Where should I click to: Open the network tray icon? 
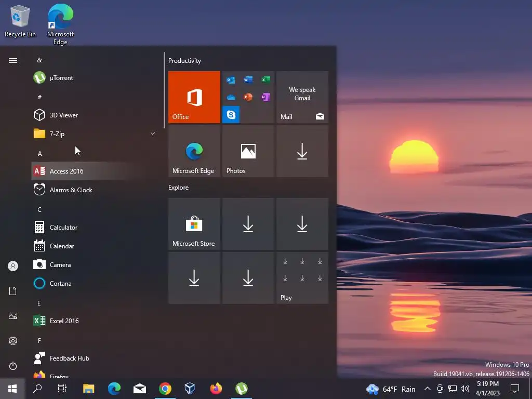click(x=453, y=389)
